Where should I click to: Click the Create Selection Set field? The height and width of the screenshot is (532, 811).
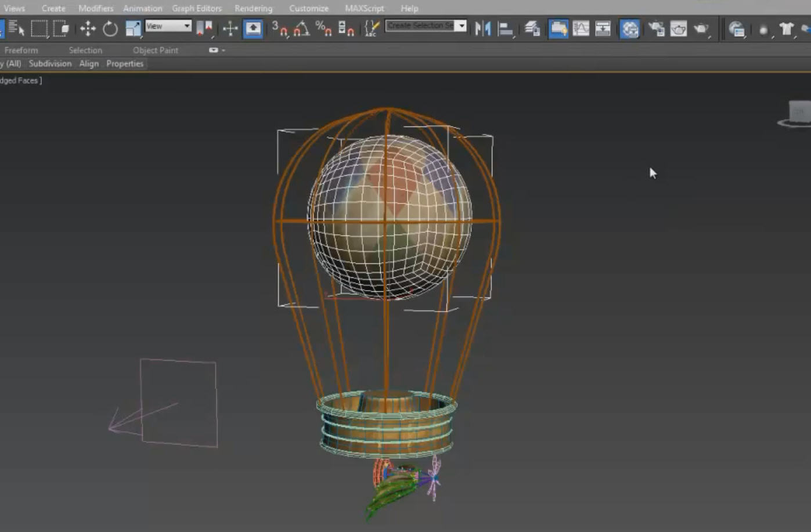(x=420, y=26)
